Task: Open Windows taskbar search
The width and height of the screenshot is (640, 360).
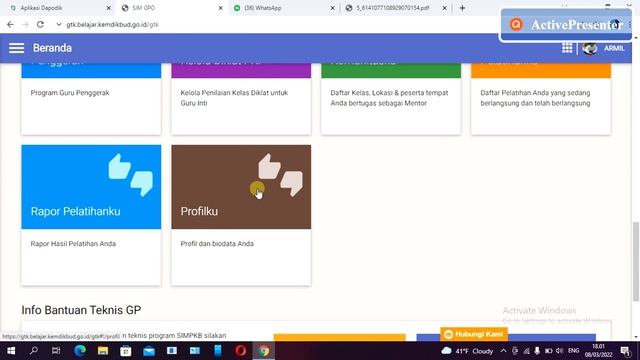Action: pos(34,351)
